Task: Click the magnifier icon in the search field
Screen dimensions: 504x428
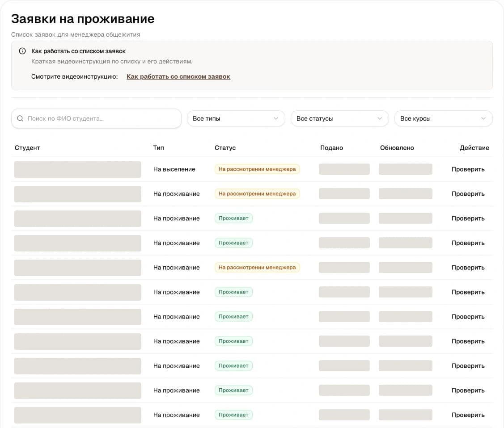Action: 20,118
